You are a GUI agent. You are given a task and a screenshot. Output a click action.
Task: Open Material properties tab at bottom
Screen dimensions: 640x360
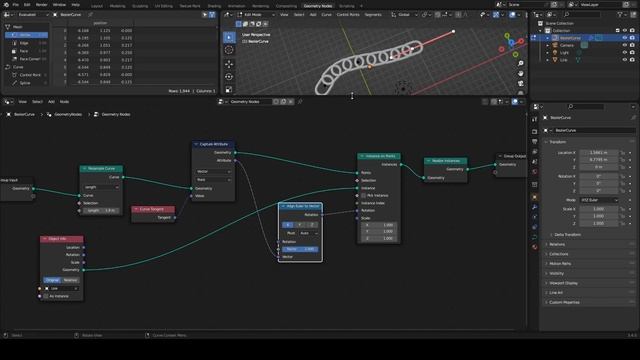tap(535, 247)
